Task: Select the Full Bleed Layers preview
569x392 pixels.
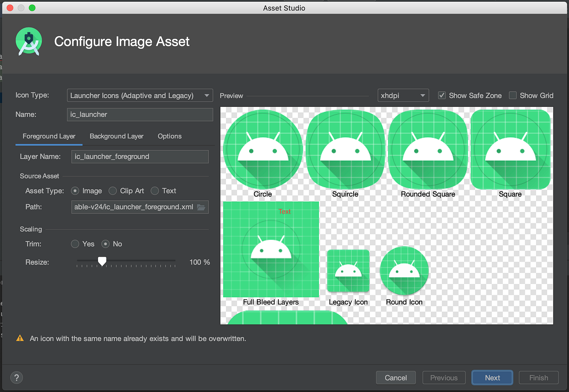Action: (x=271, y=249)
